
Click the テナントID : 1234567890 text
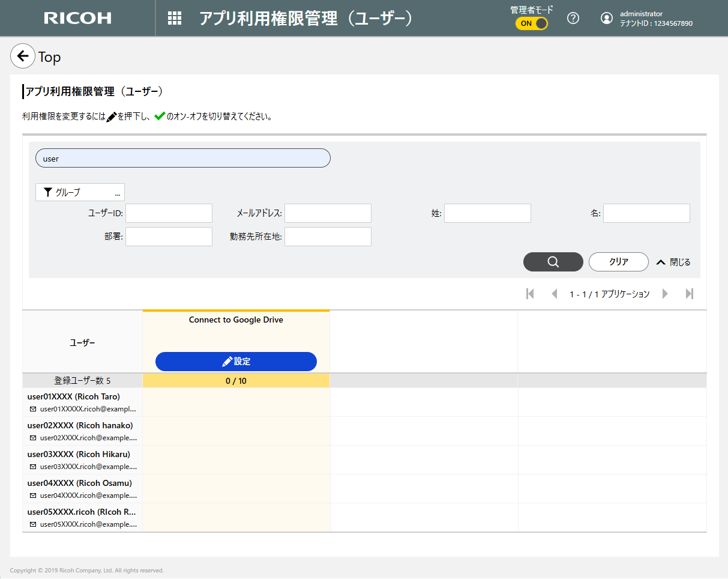(656, 23)
